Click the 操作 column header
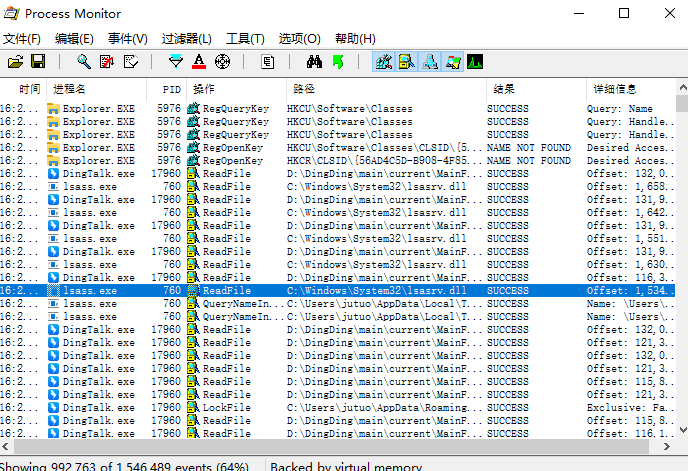Screen dimensions: 688x471 [236, 89]
